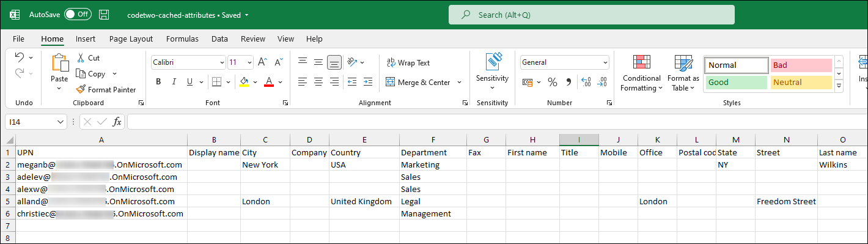
Task: Open the font name Calibri dropdown
Action: 222,62
